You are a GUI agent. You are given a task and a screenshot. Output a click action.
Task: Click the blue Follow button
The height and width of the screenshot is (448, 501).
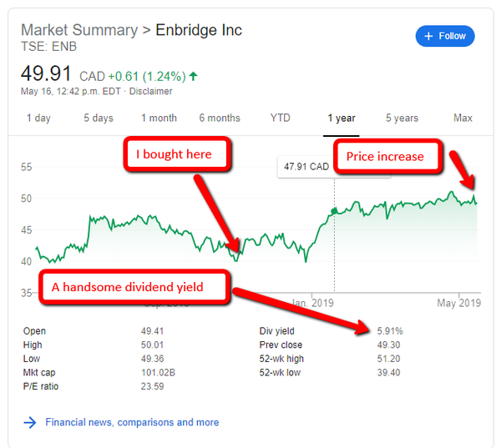[x=445, y=36]
